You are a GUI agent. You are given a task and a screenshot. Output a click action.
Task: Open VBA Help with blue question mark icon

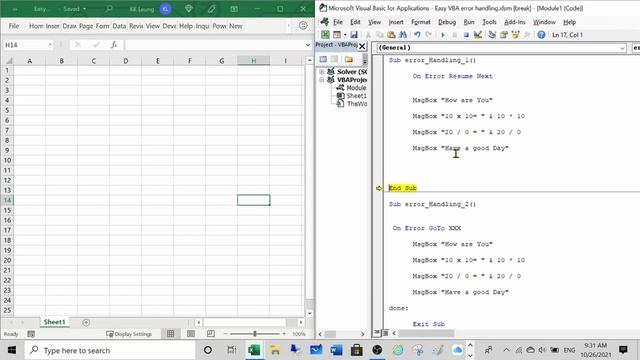[x=541, y=35]
